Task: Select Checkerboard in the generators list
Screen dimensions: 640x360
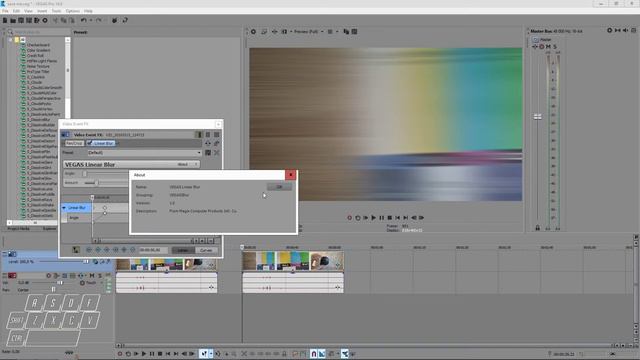Action: (x=38, y=45)
